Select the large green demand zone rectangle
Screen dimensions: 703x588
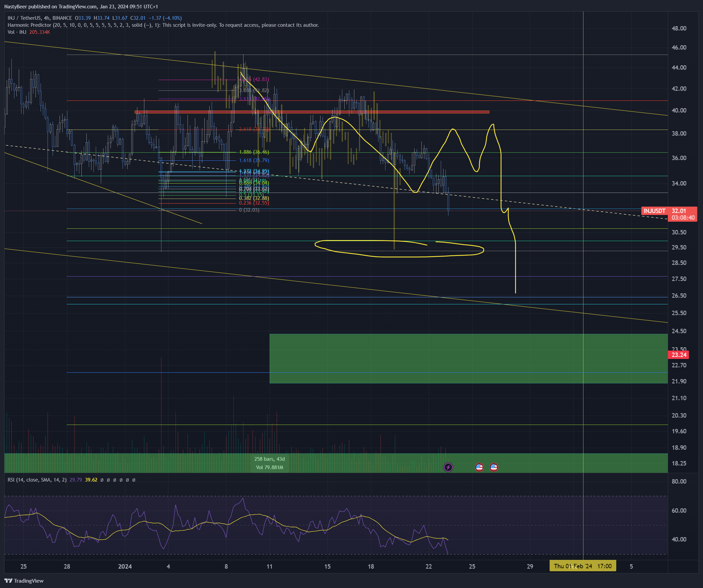click(x=469, y=358)
